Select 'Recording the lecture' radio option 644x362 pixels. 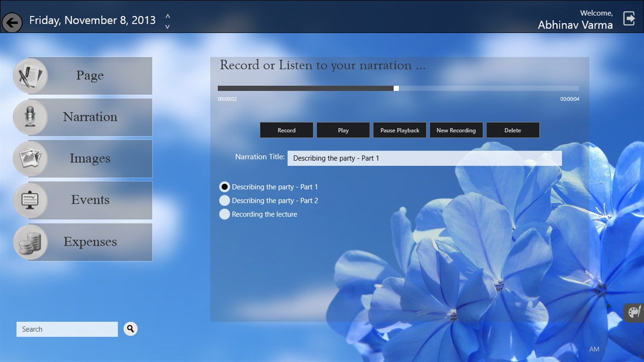pos(225,214)
